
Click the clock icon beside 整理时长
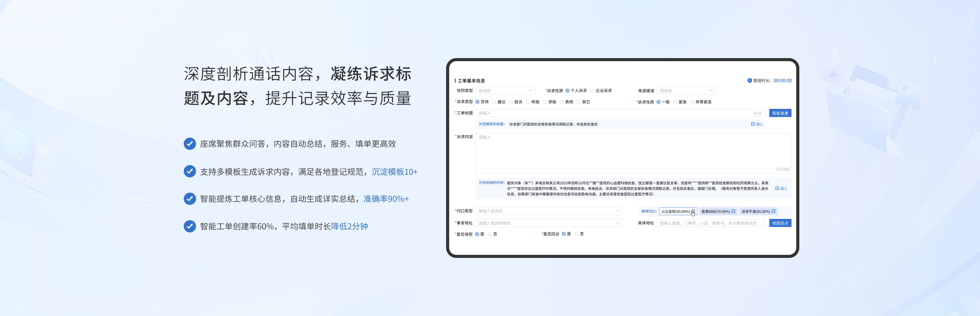point(750,81)
